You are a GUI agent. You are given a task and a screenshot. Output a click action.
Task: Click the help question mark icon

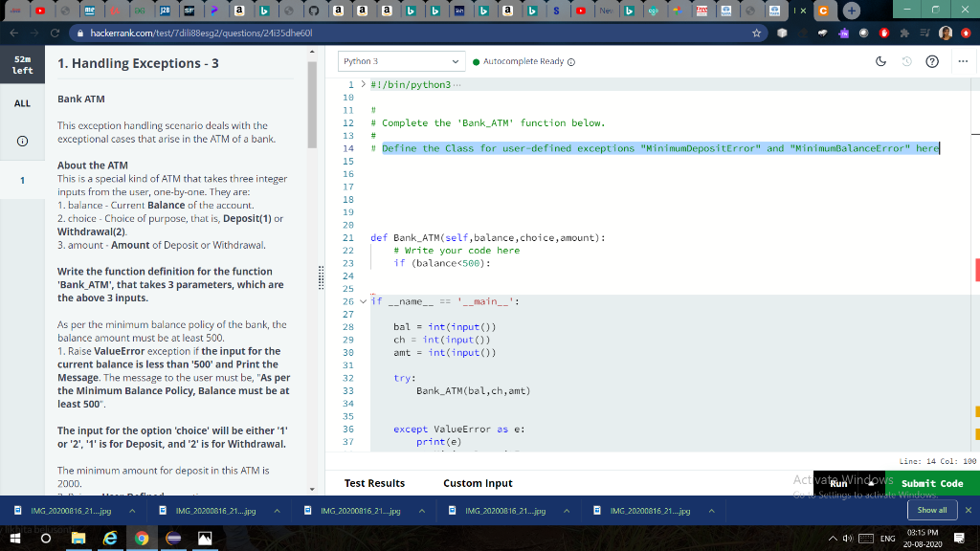[x=930, y=62]
